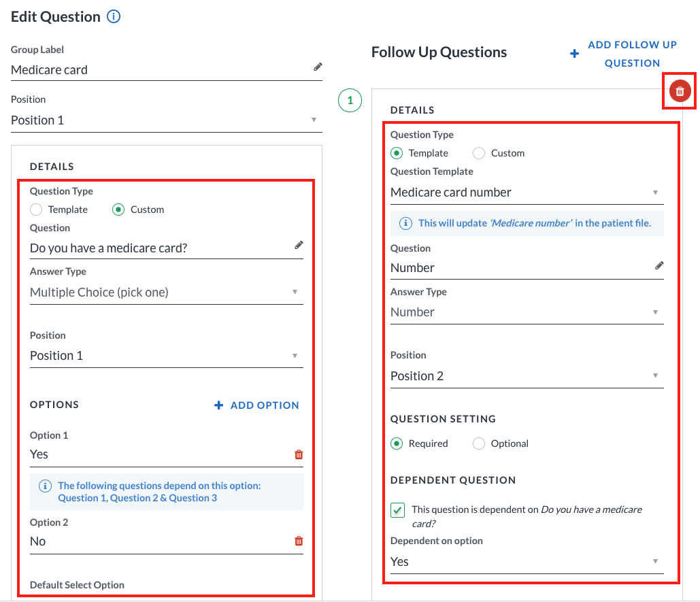Expand the Multiple Choice (pick one) dropdown
This screenshot has height=602, width=700.
[166, 292]
